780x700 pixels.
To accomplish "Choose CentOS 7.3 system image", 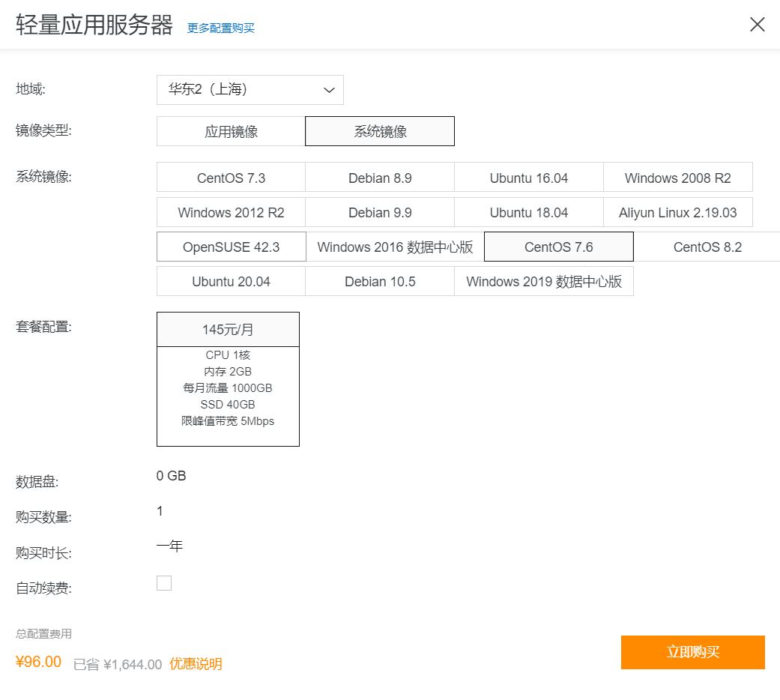I will (x=231, y=178).
